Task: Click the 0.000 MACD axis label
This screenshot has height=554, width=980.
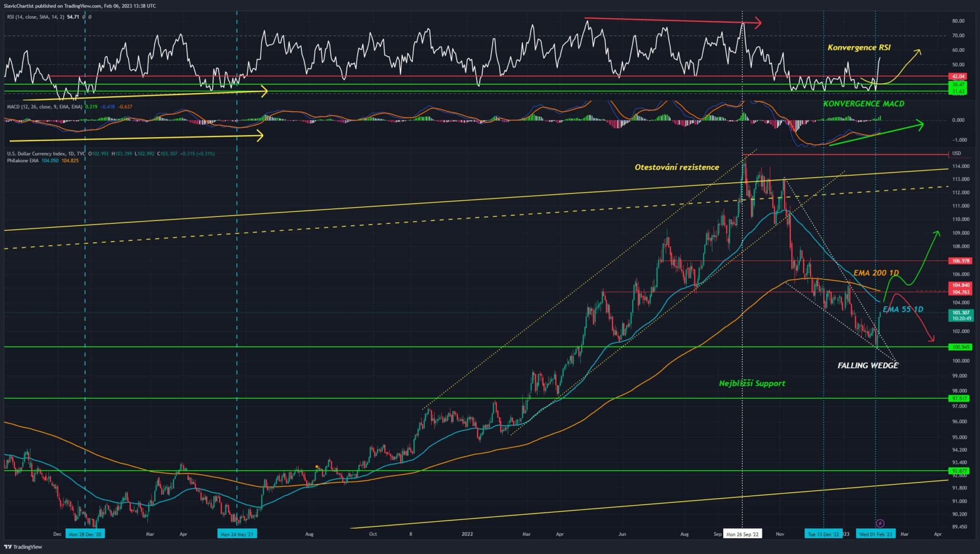Action: coord(958,120)
